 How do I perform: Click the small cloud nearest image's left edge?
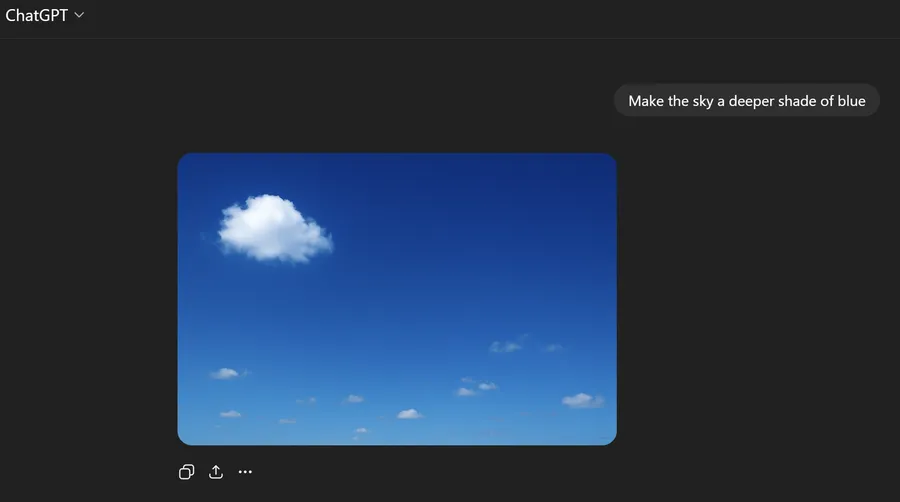pos(225,373)
